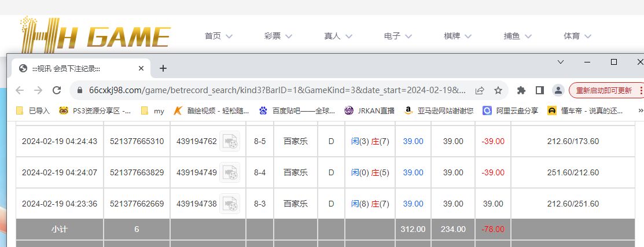Open the 已导入 bookmarks folder
This screenshot has width=644, height=247.
(x=33, y=111)
